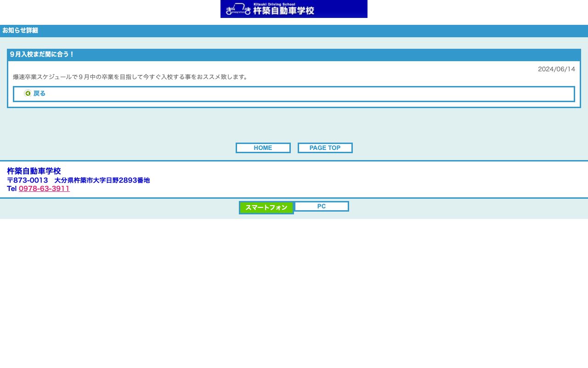Select the notice title ９月入校まだ間に合う！
Viewport: 588px width, 368px height.
point(42,54)
